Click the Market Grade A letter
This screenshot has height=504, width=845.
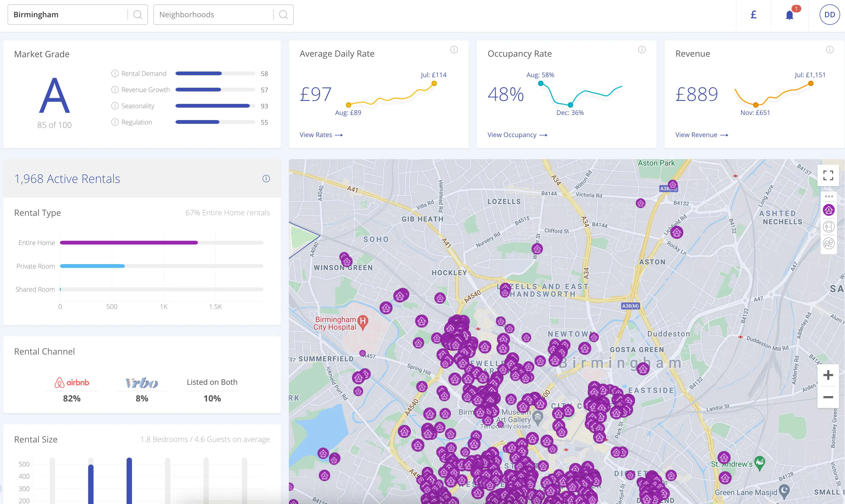tap(54, 95)
